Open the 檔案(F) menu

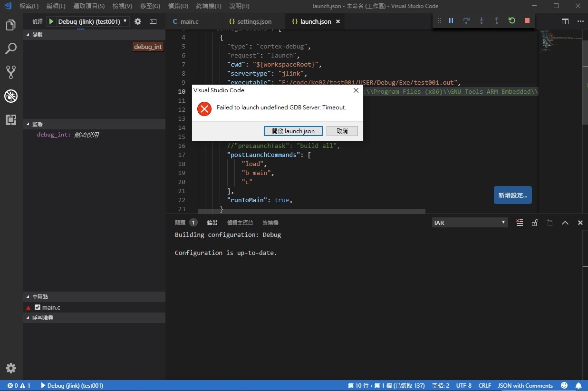pos(29,6)
